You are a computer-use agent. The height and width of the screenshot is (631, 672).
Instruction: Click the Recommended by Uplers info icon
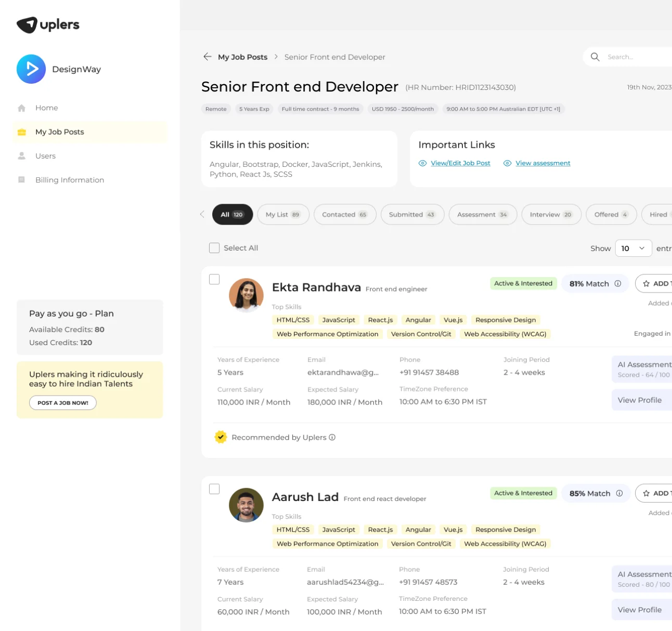click(332, 437)
